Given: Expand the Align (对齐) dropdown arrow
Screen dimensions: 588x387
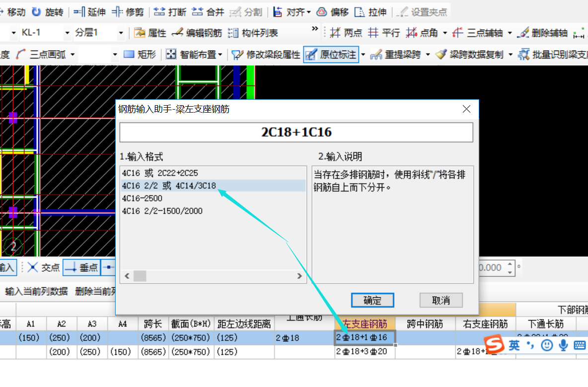Looking at the screenshot, I should click(x=308, y=12).
